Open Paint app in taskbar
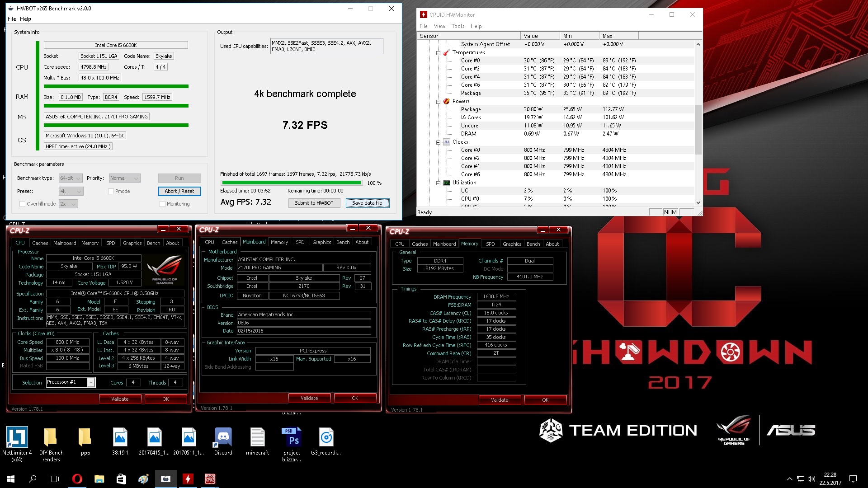868x488 pixels. click(x=143, y=479)
